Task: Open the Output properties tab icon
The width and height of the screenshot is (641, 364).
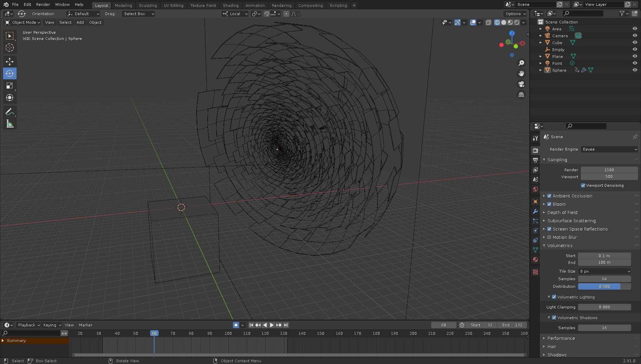Action: coord(535,160)
